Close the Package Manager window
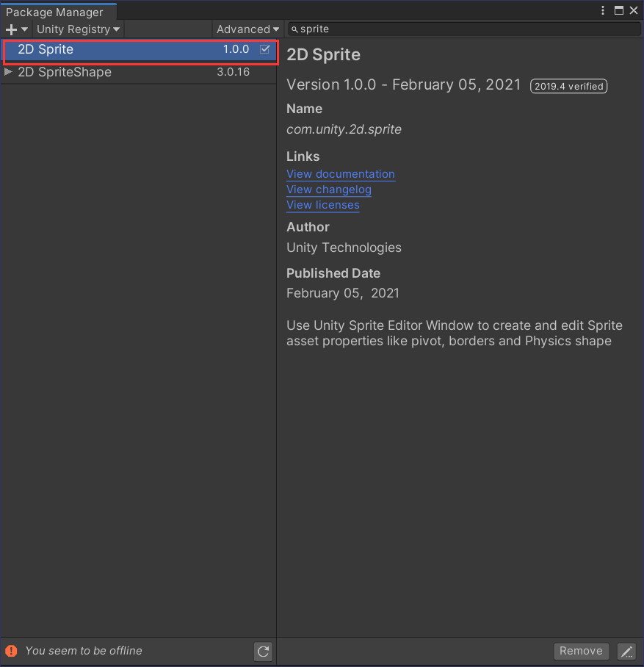This screenshot has width=644, height=667. click(x=634, y=10)
